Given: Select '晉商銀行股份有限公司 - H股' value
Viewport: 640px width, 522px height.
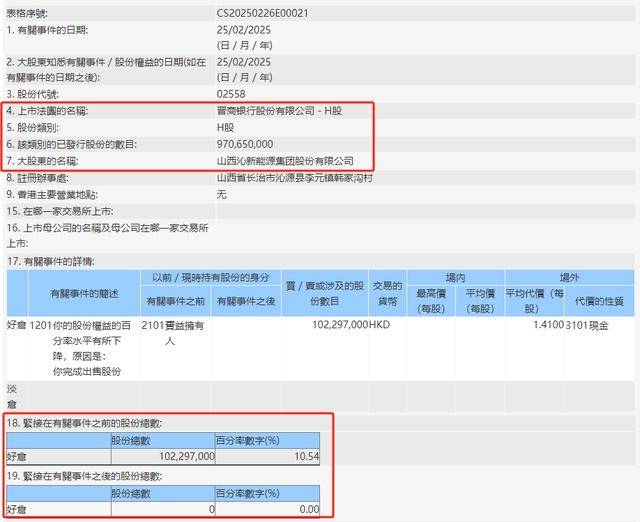Looking at the screenshot, I should [x=280, y=111].
